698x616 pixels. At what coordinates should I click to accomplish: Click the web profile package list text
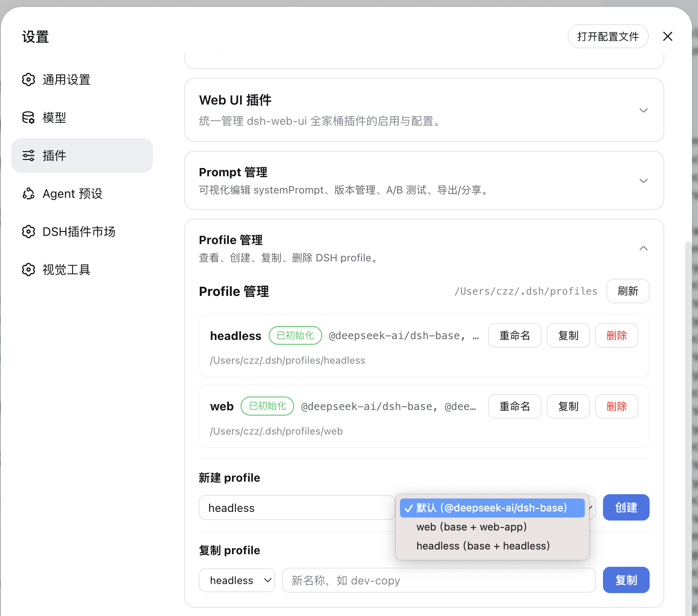pyautogui.click(x=389, y=406)
